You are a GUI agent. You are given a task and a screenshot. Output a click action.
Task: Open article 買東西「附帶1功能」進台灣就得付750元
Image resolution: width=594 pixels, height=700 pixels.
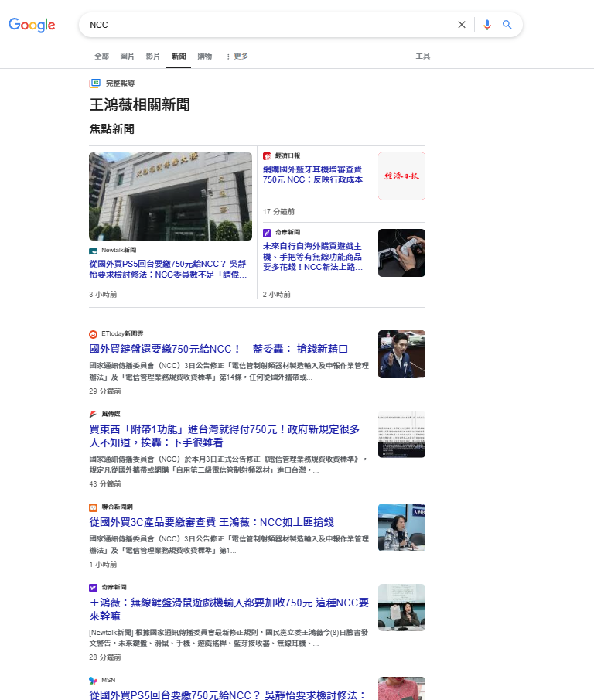[x=224, y=435]
